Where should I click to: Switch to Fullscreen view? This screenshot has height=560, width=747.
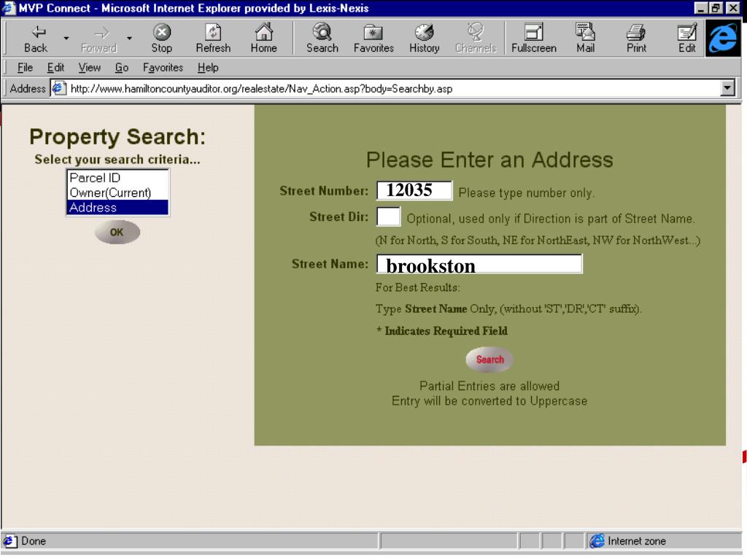point(533,39)
